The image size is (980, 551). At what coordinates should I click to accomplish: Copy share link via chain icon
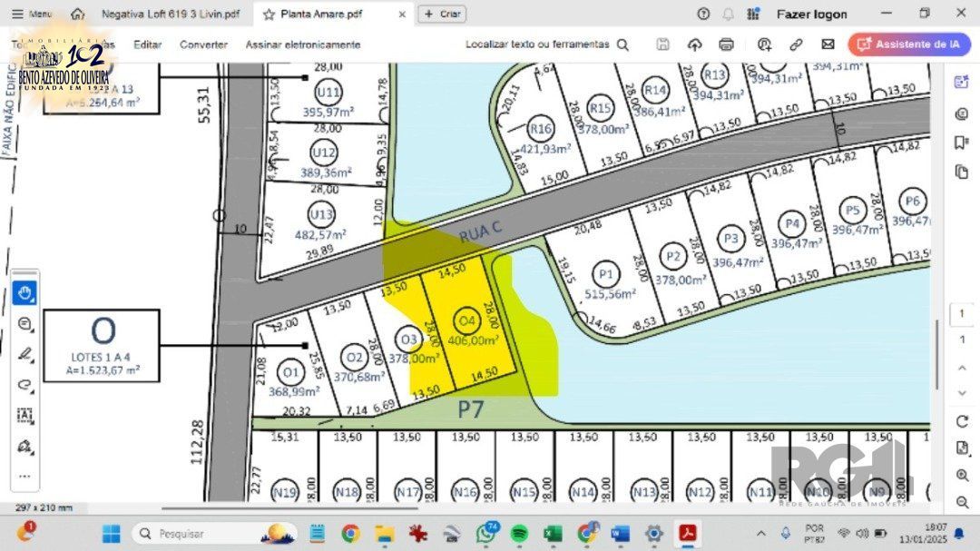(796, 44)
